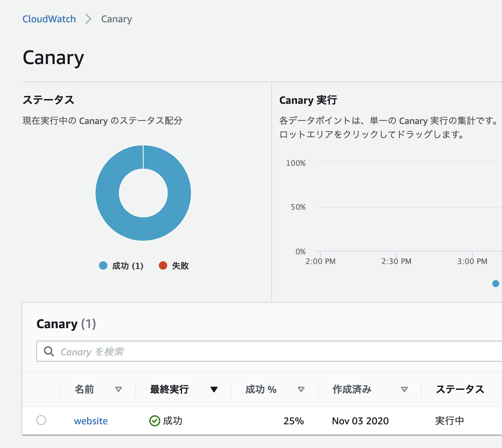502x448 pixels.
Task: Select the website canary radio button
Action: 41,420
